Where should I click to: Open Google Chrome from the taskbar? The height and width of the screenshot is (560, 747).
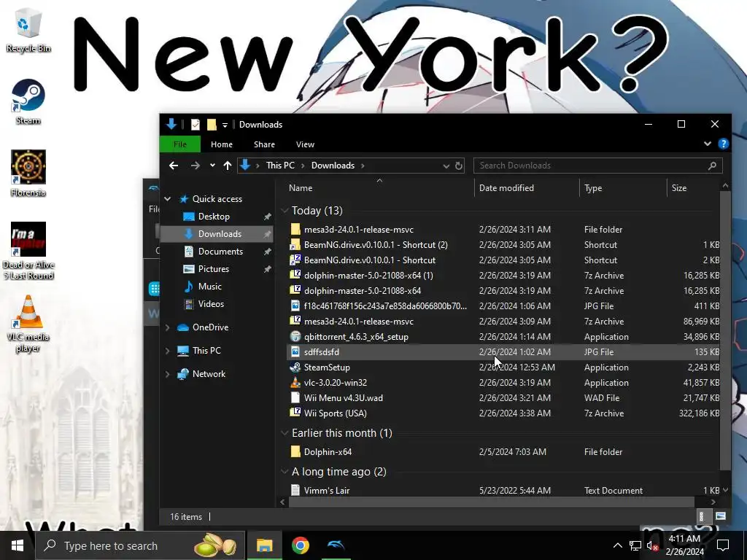[300, 545]
